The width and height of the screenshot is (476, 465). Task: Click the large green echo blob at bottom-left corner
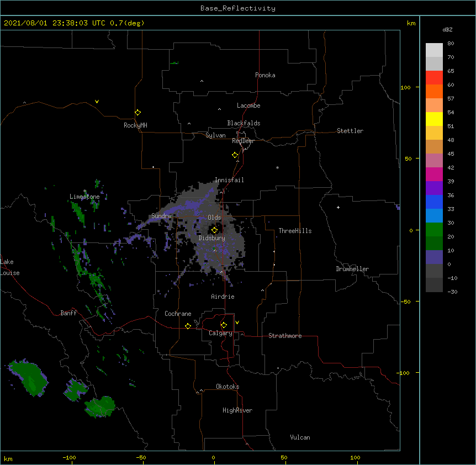pos(28,378)
